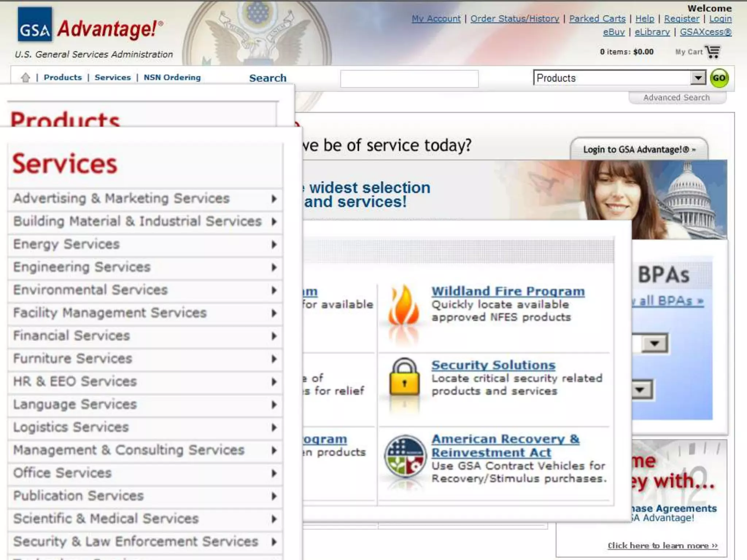Open the Register link
This screenshot has width=747, height=560.
[682, 19]
